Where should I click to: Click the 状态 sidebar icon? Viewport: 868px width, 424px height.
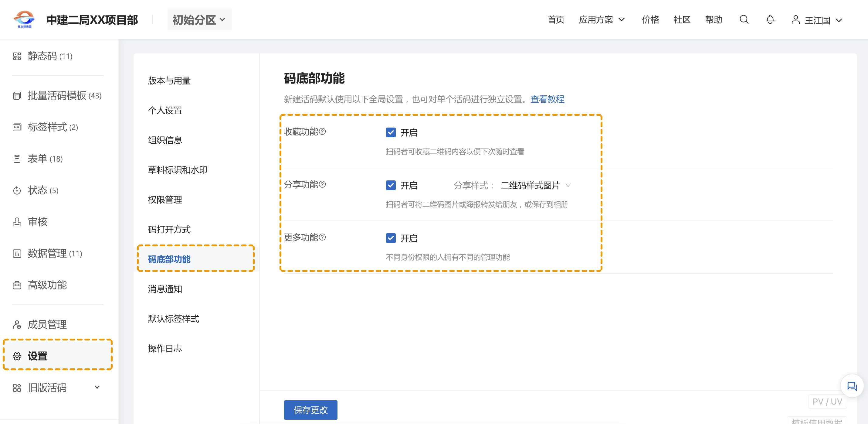[17, 190]
